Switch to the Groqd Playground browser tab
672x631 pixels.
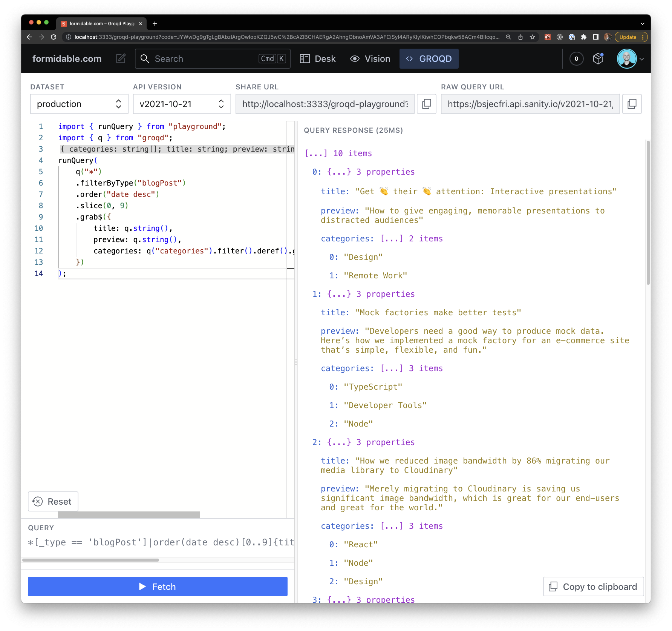(x=100, y=23)
